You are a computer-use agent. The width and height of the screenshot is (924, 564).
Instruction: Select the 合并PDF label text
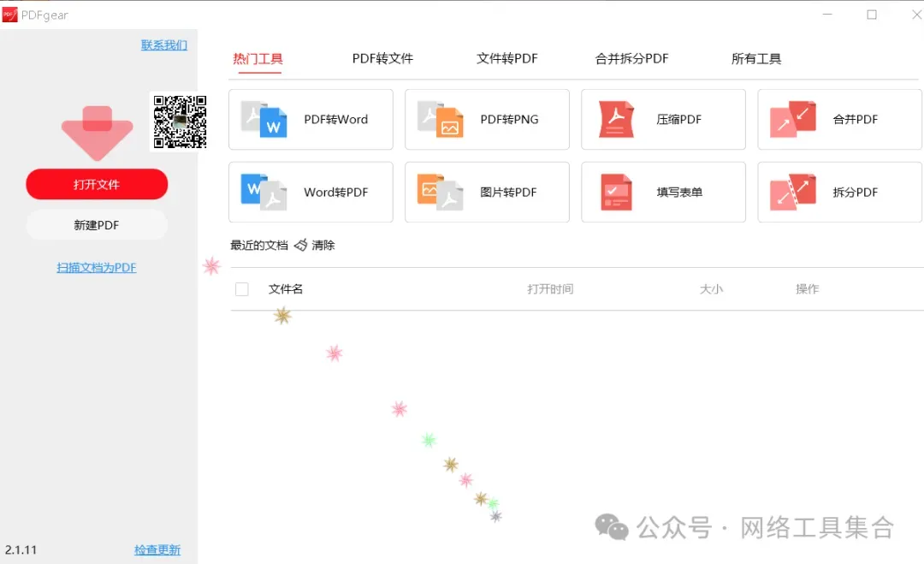855,120
